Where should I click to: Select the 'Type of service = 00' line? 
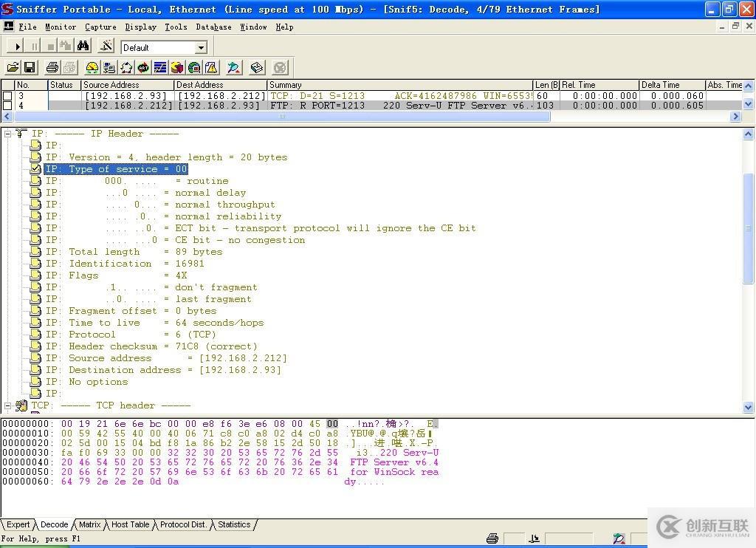(x=116, y=169)
